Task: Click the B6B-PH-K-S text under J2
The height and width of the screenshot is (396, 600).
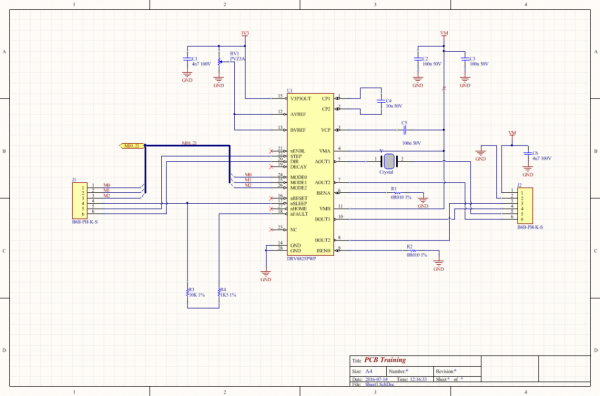Action: pos(530,227)
